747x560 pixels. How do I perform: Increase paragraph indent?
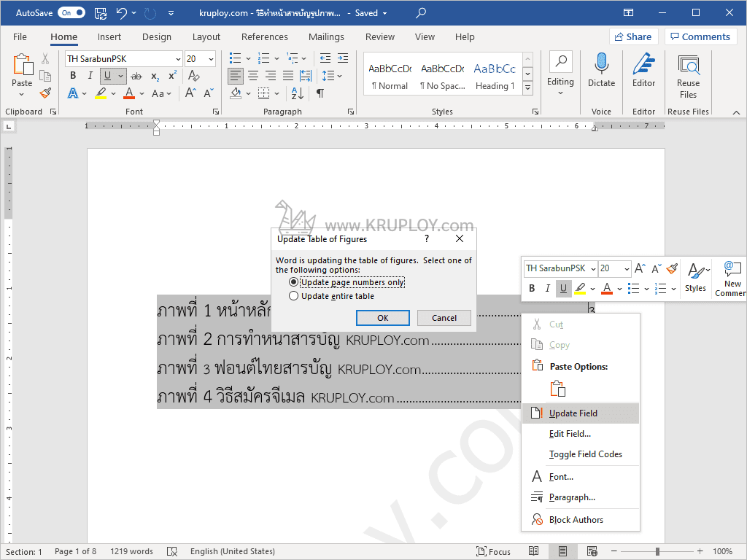[343, 58]
